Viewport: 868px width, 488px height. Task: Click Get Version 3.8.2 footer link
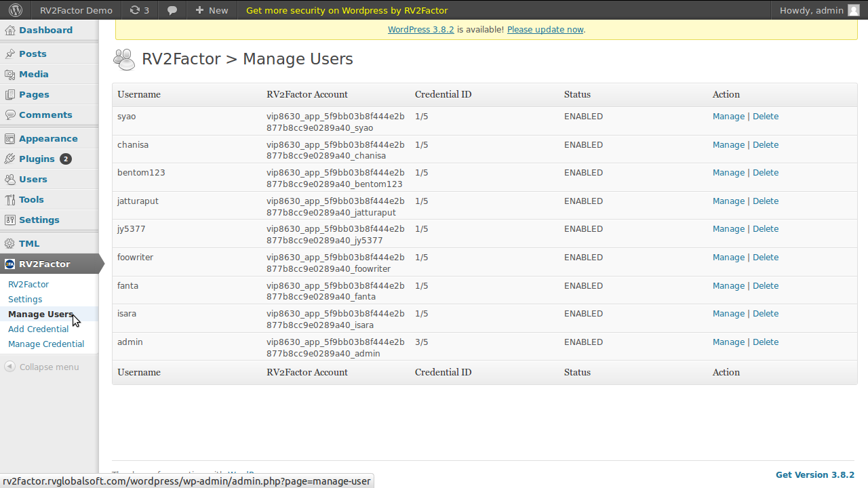click(815, 475)
